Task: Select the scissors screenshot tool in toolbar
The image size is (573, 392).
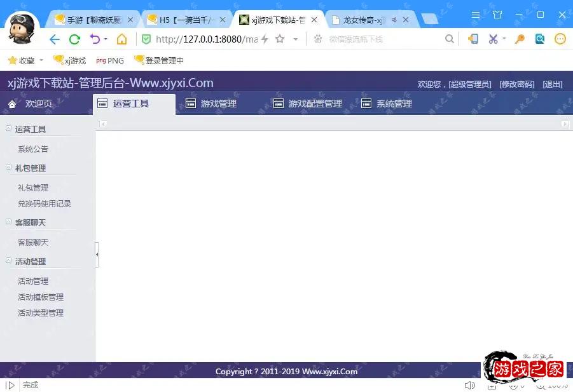Action: (493, 39)
